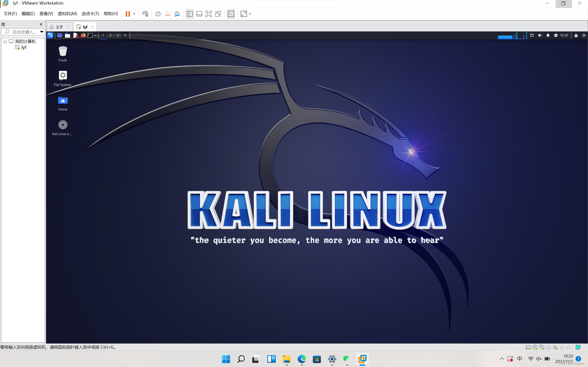Open the terminal chevron dropdown on the panel
Screen dimensions: 588x367
point(95,35)
